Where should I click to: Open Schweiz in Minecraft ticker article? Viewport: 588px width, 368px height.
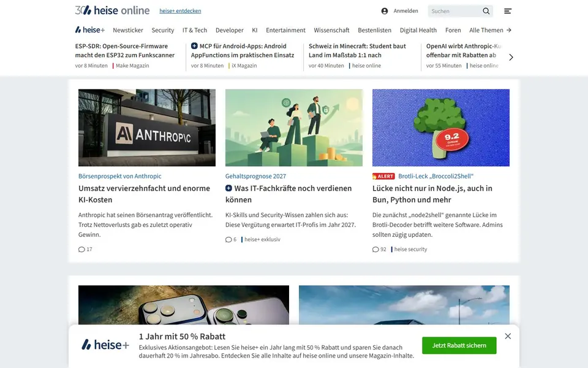pos(357,50)
